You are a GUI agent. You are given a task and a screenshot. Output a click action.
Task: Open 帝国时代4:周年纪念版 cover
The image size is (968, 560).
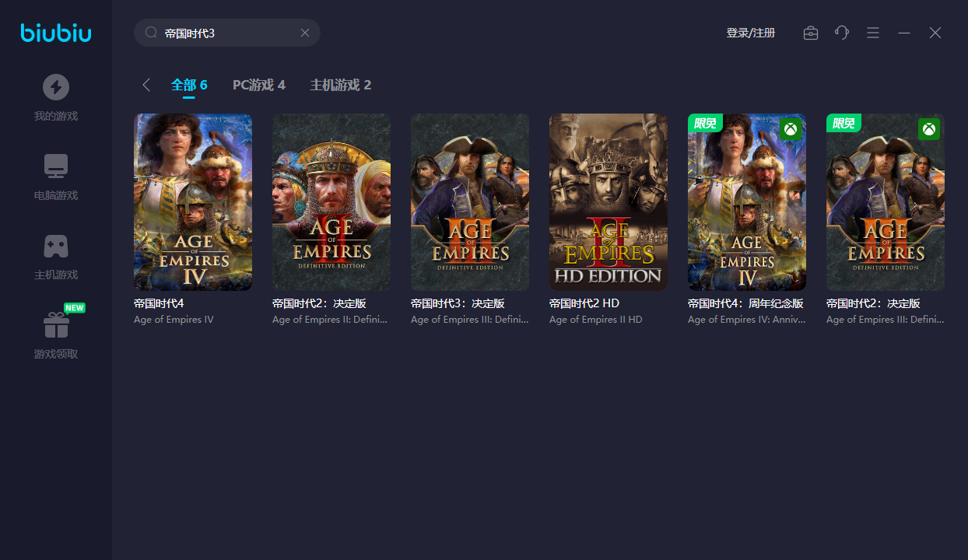(x=747, y=202)
